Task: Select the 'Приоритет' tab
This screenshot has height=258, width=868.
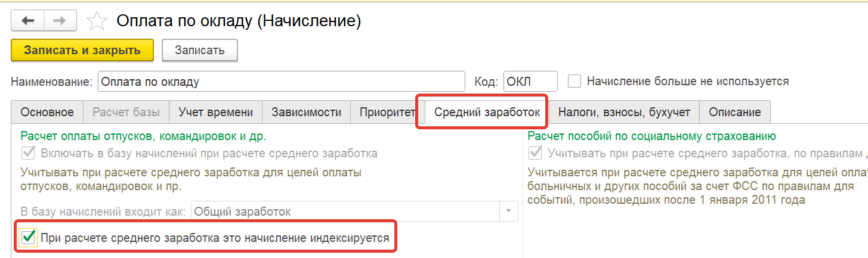Action: coord(387,112)
